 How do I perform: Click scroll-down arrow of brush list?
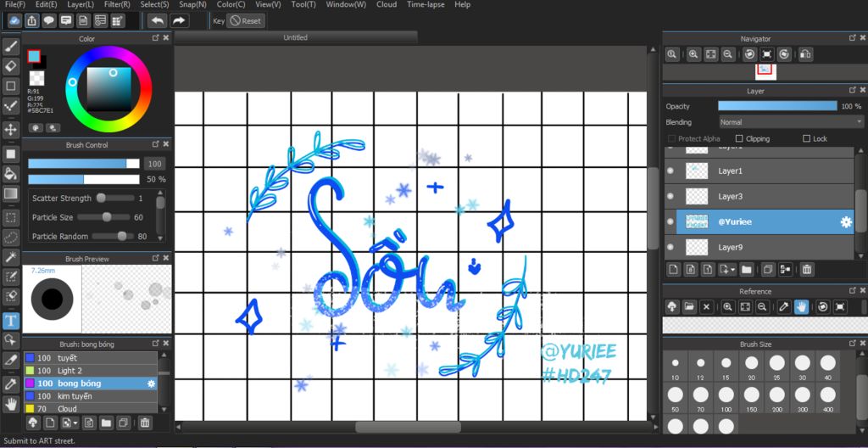[x=164, y=409]
